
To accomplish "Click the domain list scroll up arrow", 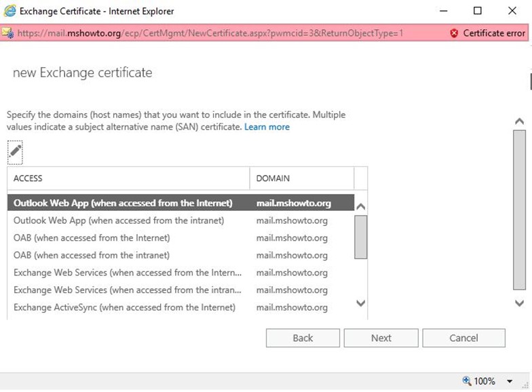I will (361, 206).
